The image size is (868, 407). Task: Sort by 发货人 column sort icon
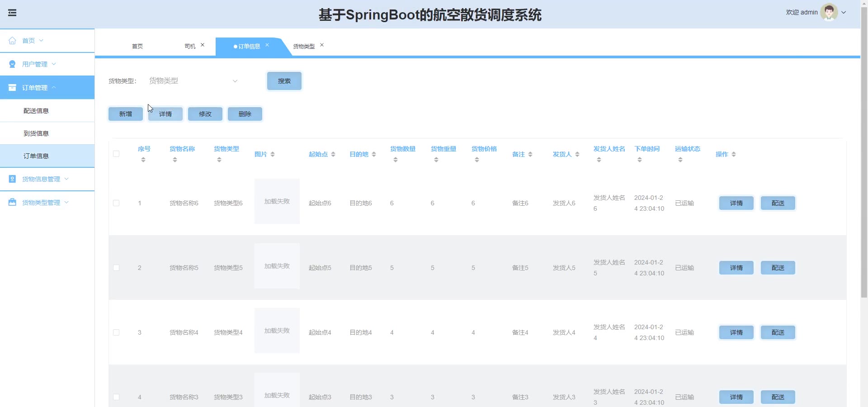click(577, 154)
